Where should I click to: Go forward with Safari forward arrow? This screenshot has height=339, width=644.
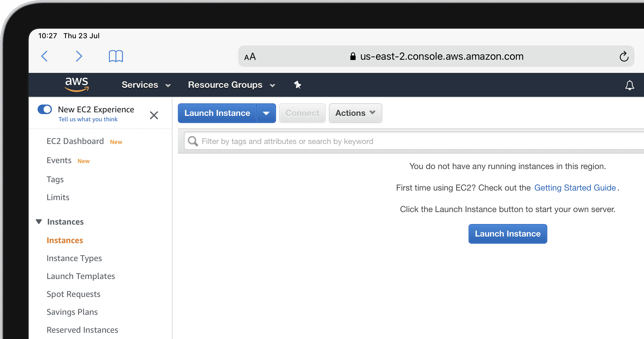point(79,56)
